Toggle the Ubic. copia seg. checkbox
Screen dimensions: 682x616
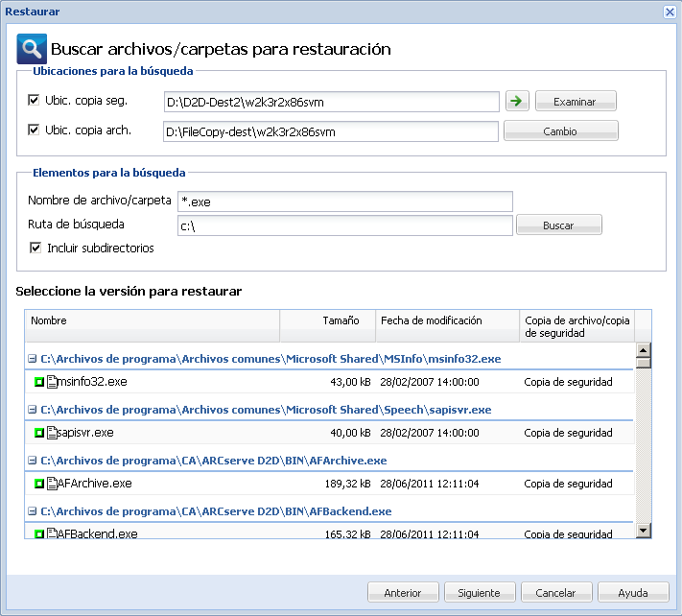point(35,101)
